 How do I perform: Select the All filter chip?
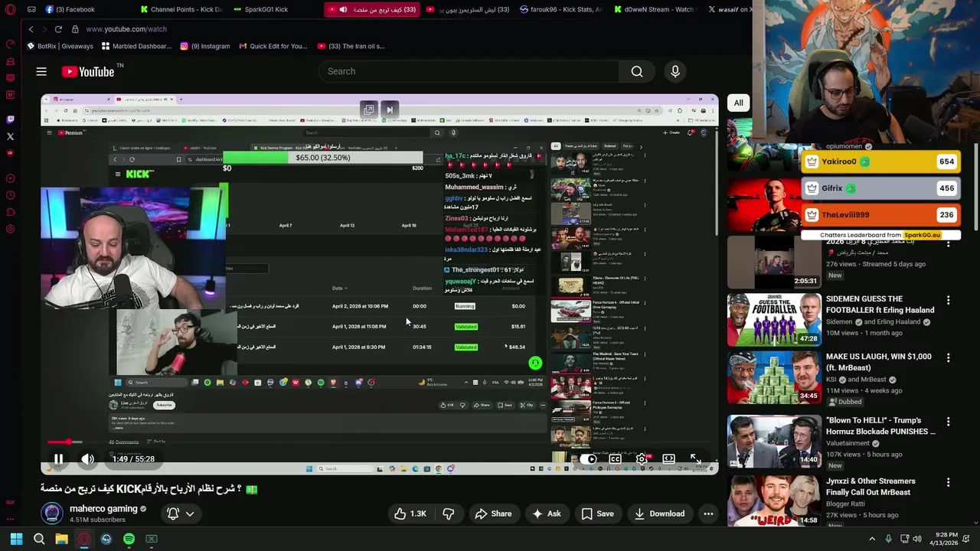click(x=738, y=103)
